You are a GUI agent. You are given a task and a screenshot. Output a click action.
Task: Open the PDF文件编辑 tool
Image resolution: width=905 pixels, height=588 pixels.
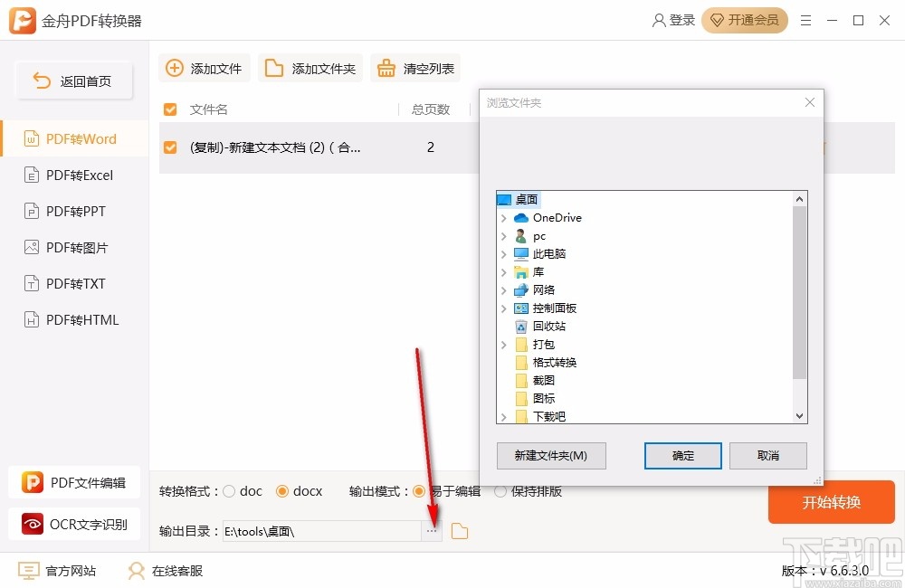[74, 482]
